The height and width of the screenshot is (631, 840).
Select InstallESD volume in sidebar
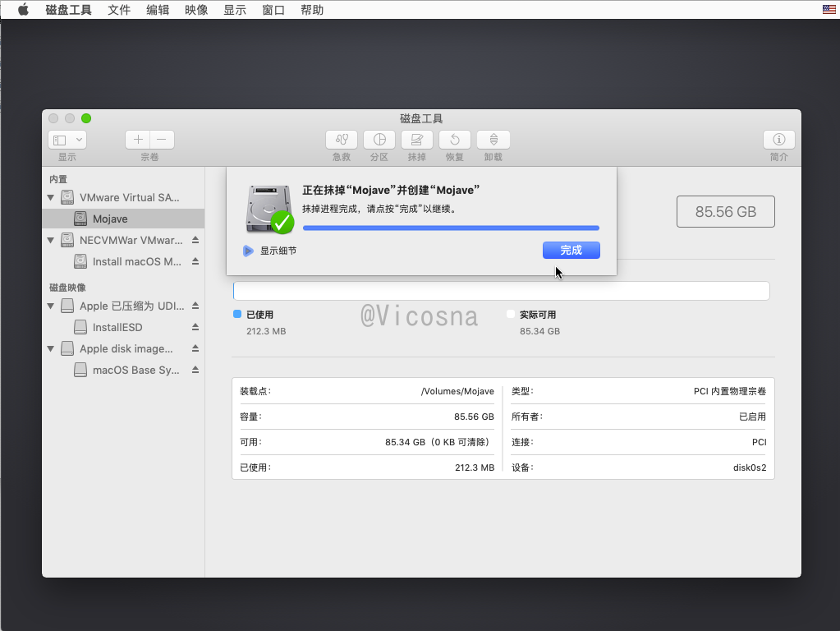point(123,327)
